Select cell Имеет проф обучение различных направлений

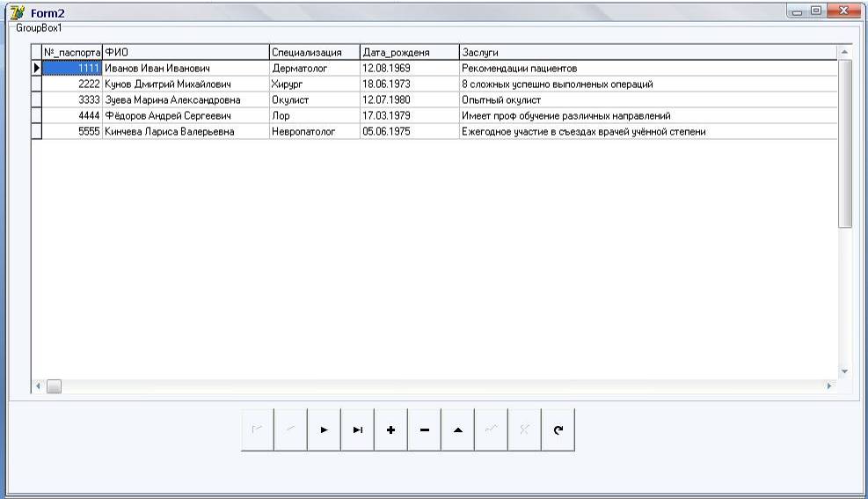(x=648, y=115)
